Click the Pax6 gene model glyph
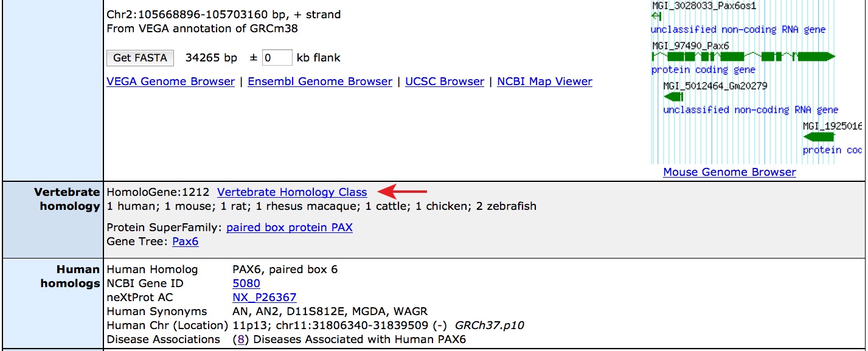Viewport: 868px width, 351px height. (x=743, y=57)
